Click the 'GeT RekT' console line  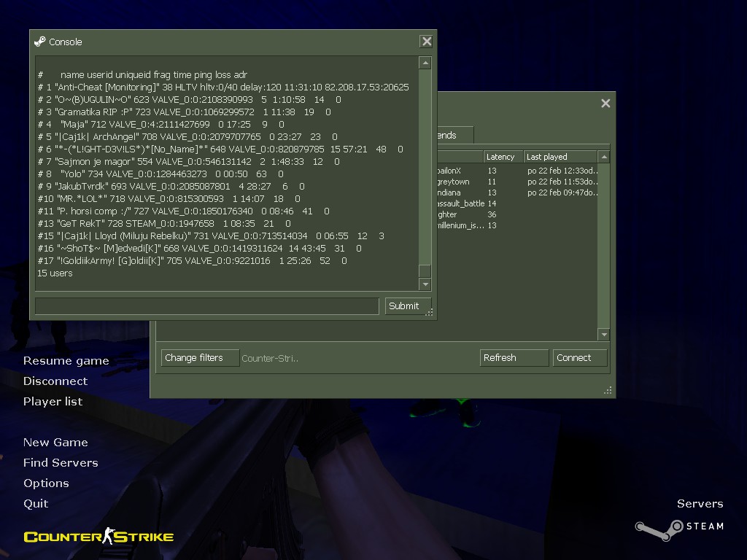(x=164, y=223)
